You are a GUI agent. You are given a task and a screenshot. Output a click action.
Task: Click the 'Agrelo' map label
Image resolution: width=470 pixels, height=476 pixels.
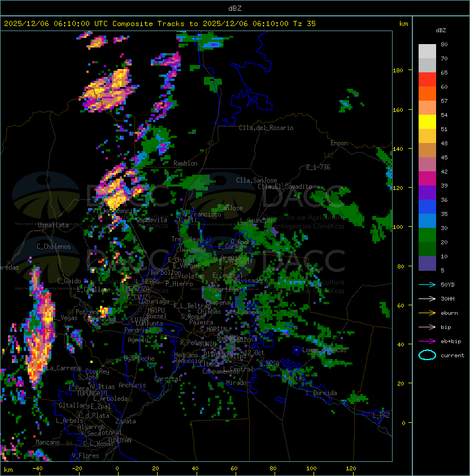coord(138,340)
